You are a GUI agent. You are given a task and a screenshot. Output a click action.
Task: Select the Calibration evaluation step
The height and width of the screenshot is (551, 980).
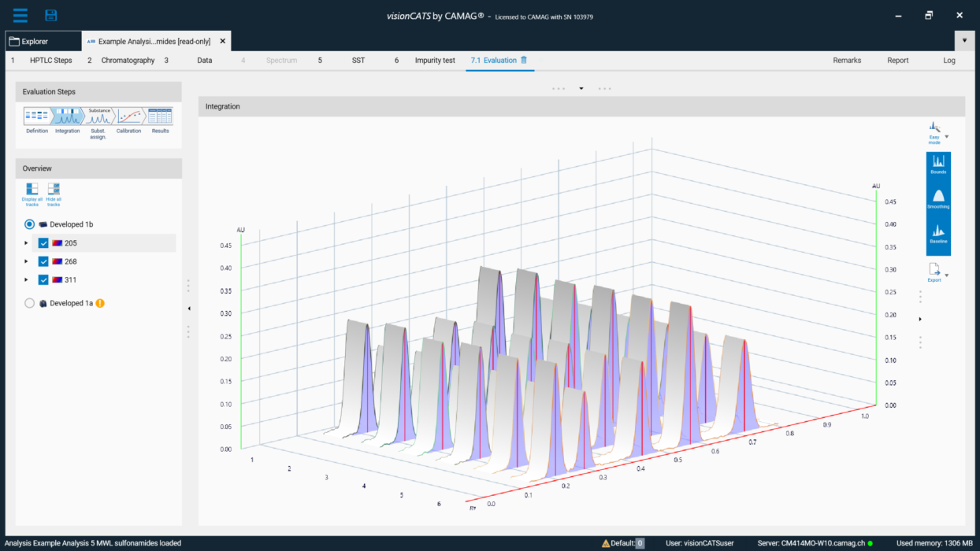tap(128, 116)
